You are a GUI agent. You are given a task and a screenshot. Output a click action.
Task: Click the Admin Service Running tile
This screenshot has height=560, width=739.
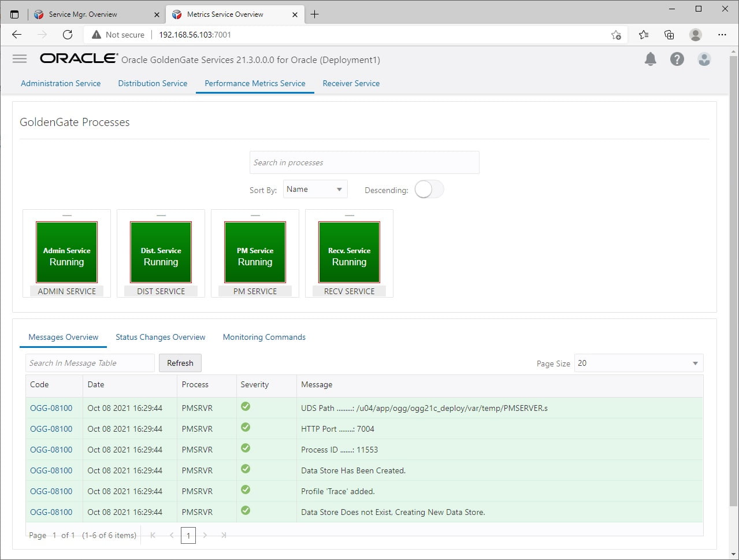(67, 252)
